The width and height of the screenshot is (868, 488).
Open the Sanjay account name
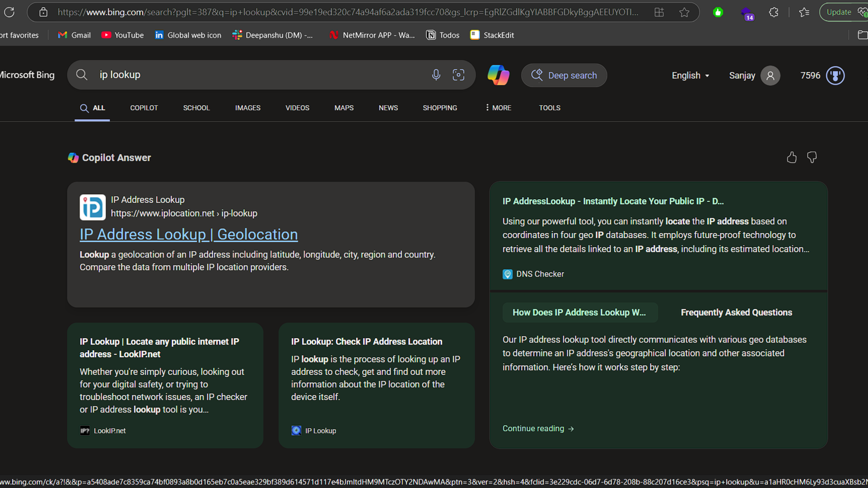point(742,75)
